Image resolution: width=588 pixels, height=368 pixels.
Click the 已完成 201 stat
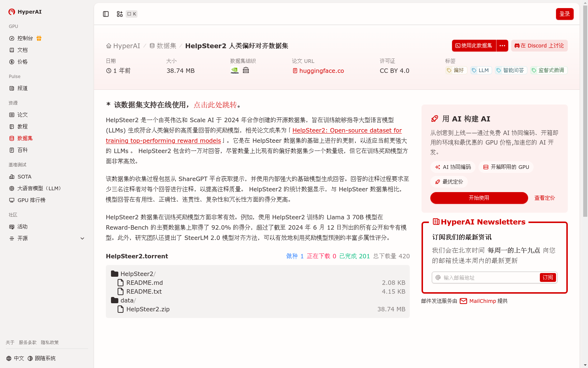(355, 256)
